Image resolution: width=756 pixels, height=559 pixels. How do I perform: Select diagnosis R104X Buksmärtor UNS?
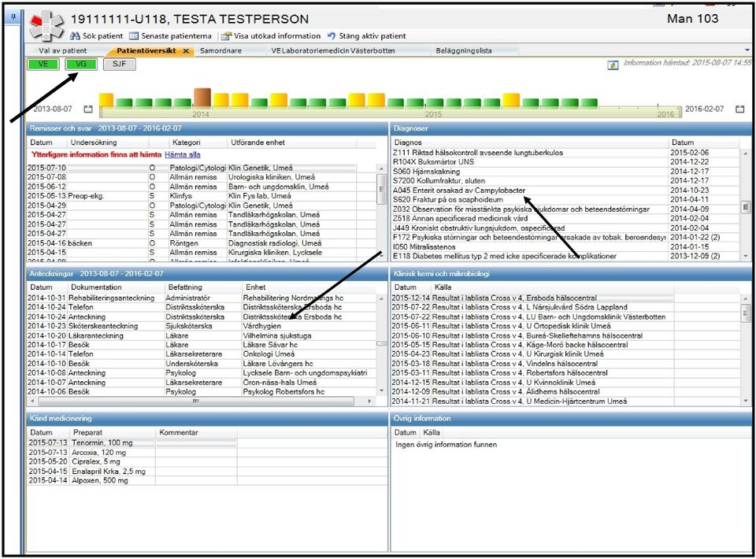566,162
